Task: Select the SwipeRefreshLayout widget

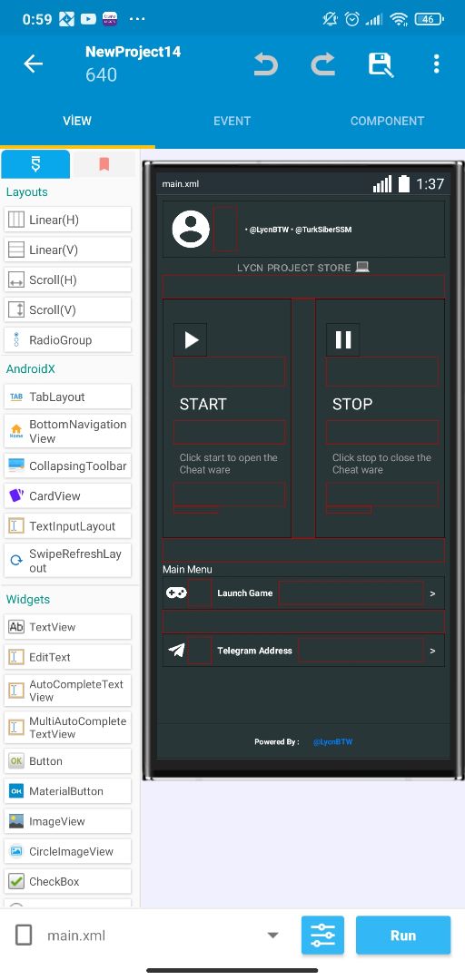Action: [x=67, y=561]
